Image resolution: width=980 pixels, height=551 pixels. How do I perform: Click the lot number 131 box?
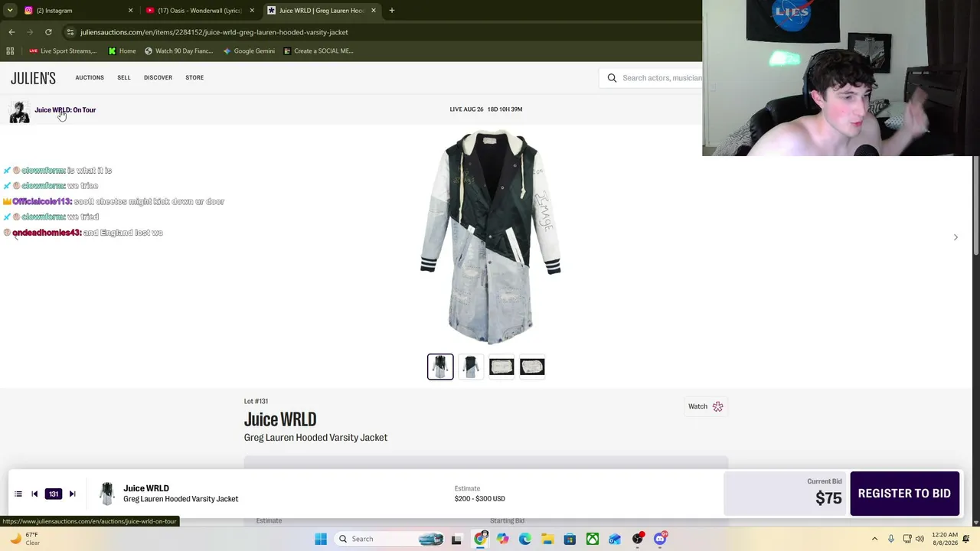click(54, 494)
